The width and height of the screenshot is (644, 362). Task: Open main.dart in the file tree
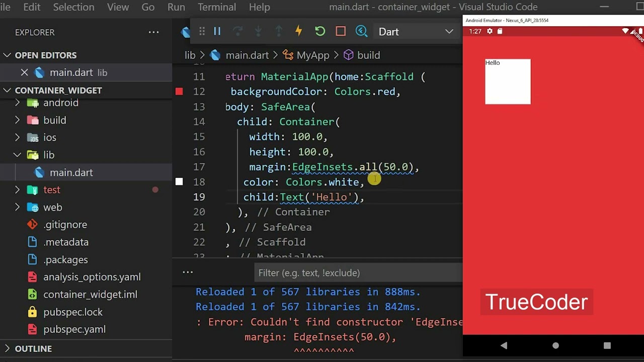click(71, 172)
